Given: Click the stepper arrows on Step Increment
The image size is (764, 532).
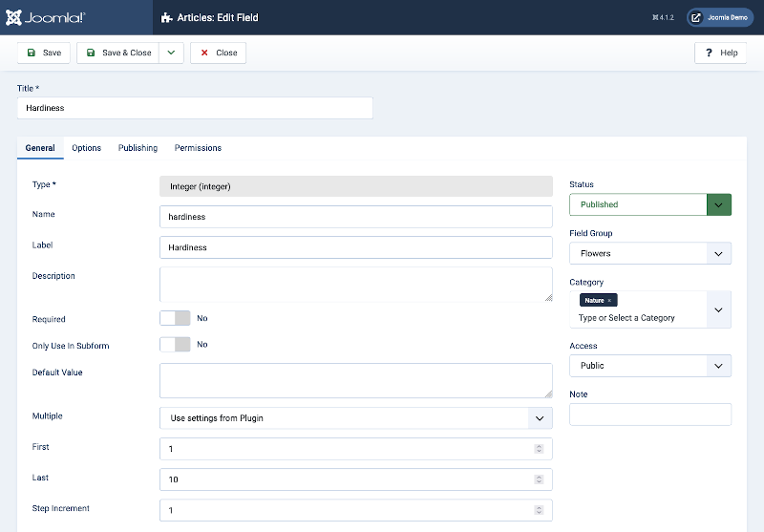Looking at the screenshot, I should click(539, 510).
